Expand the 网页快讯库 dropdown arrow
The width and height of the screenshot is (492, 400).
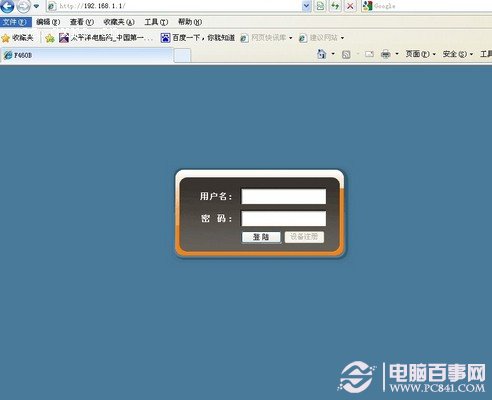coord(291,38)
